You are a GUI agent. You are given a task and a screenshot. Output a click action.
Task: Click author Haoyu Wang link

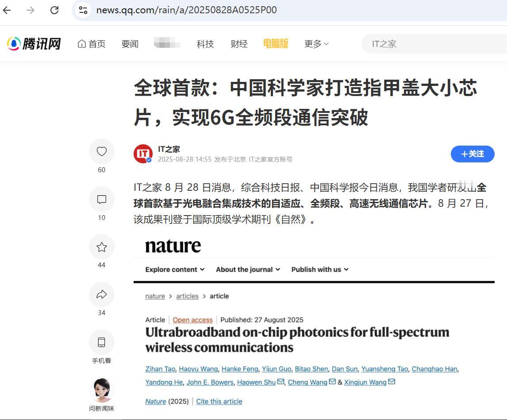[198, 369]
